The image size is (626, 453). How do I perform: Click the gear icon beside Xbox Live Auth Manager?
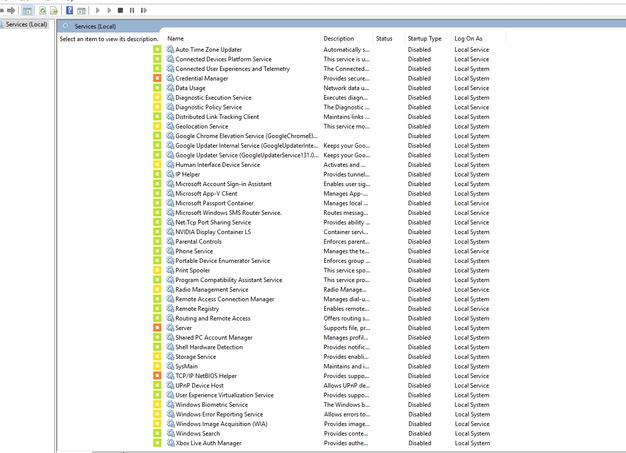coord(170,443)
